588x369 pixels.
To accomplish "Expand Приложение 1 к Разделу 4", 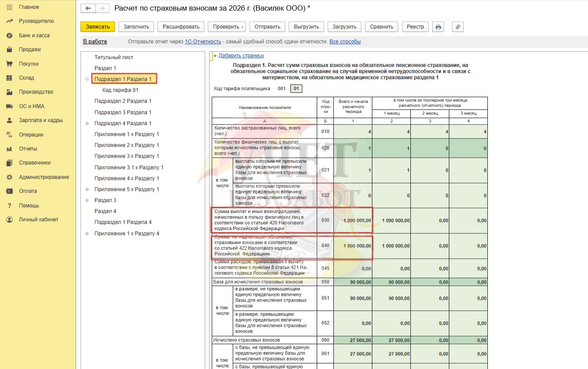I will point(87,233).
